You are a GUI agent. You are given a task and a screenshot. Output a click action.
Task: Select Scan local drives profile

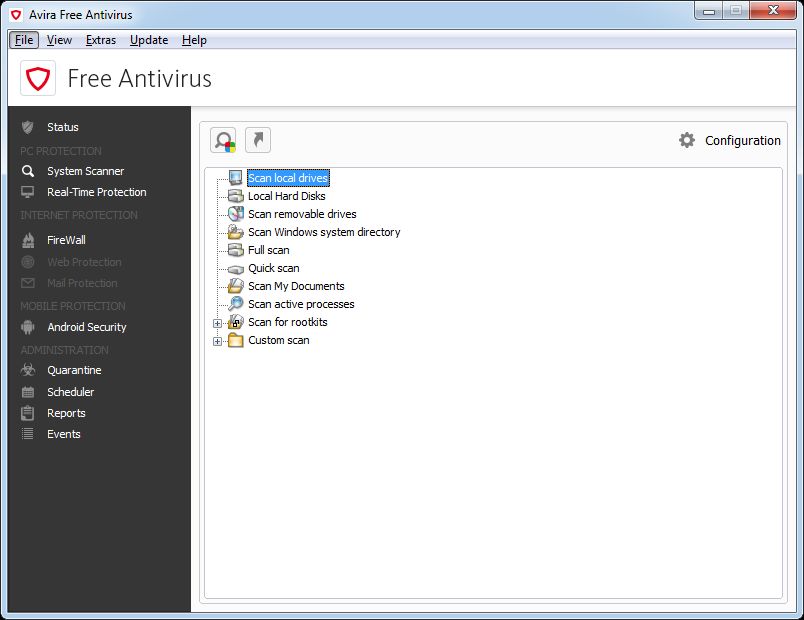[x=288, y=178]
